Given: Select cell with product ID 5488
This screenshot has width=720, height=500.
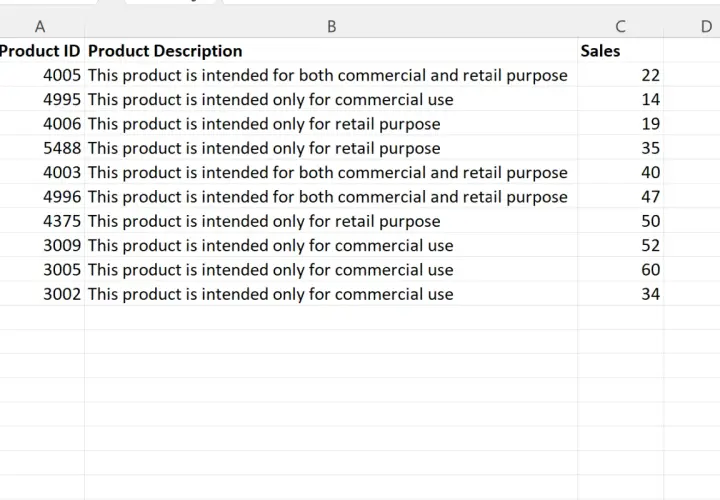Looking at the screenshot, I should pos(42,148).
